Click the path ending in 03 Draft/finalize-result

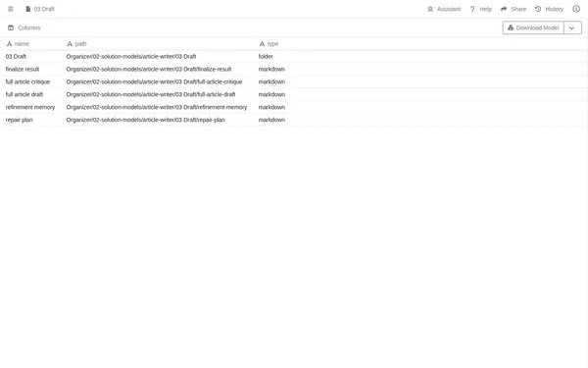pyautogui.click(x=149, y=69)
